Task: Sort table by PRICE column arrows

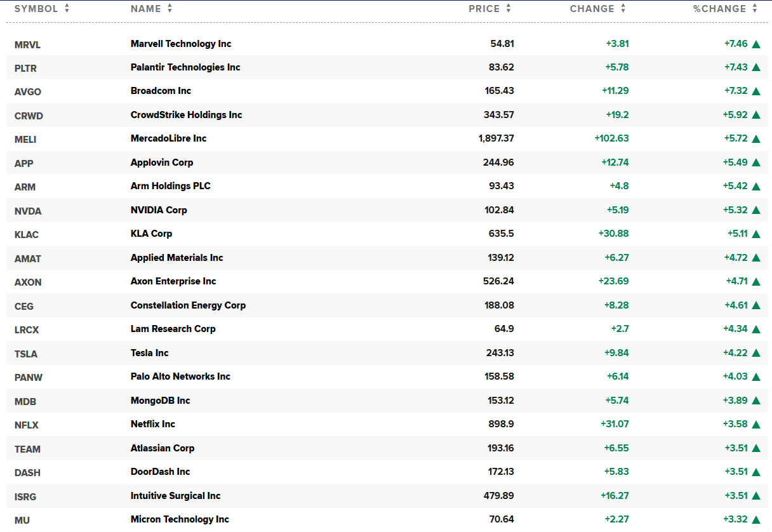Action: click(x=509, y=9)
